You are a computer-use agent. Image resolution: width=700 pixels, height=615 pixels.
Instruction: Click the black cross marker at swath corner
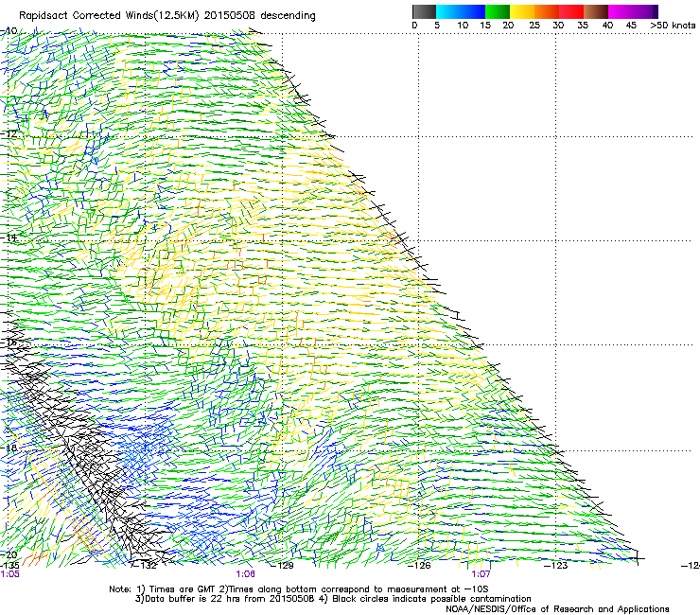[x=638, y=558]
